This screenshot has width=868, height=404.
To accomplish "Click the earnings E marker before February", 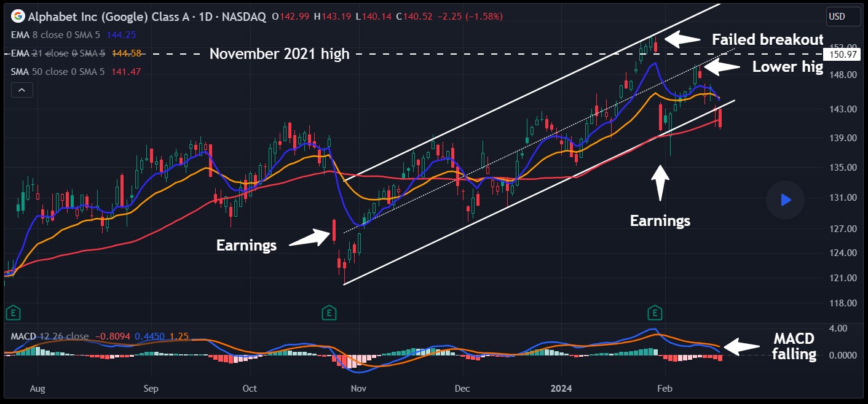I will pyautogui.click(x=655, y=313).
